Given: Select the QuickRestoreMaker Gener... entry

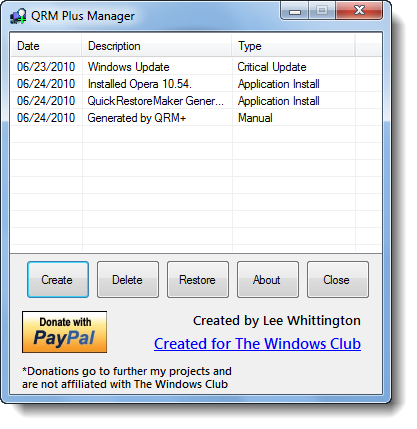Looking at the screenshot, I should (196, 101).
